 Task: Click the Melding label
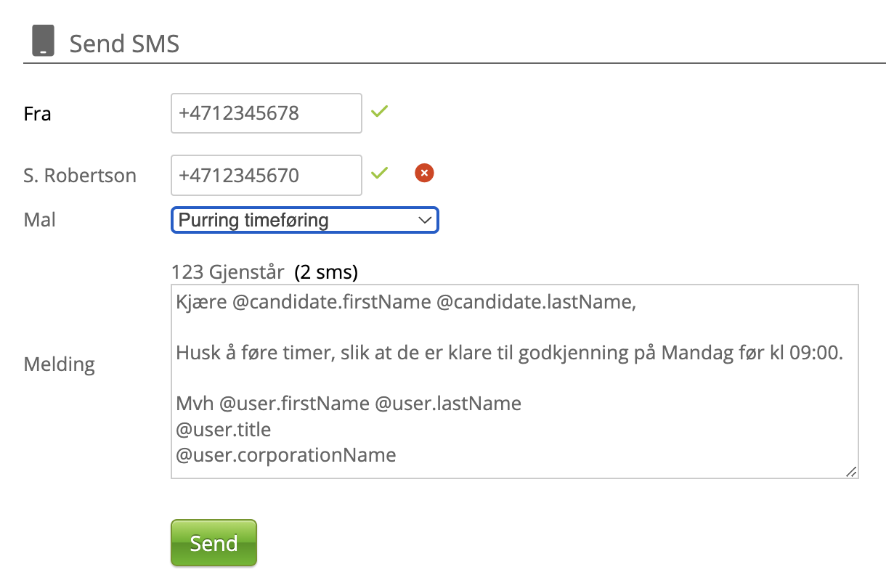[60, 364]
